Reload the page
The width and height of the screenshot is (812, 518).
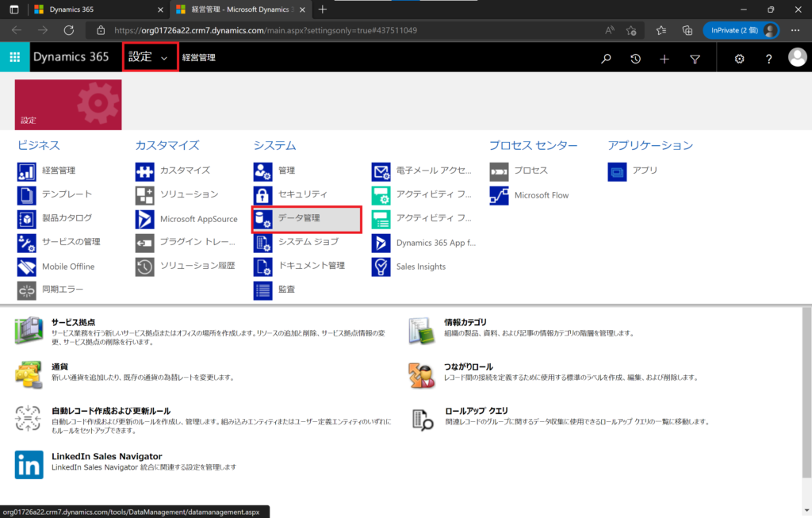pos(68,31)
